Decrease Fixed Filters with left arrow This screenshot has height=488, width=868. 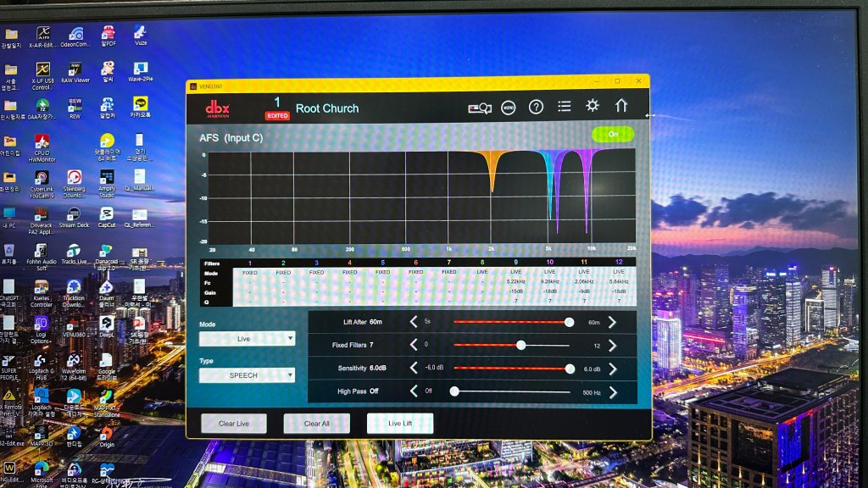[x=414, y=345]
